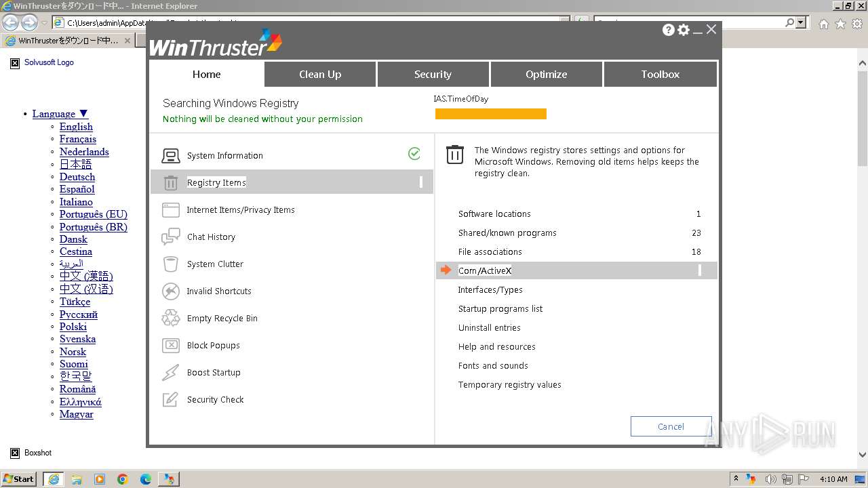868x488 pixels.
Task: Open WinThruster settings gear icon
Action: 684,30
